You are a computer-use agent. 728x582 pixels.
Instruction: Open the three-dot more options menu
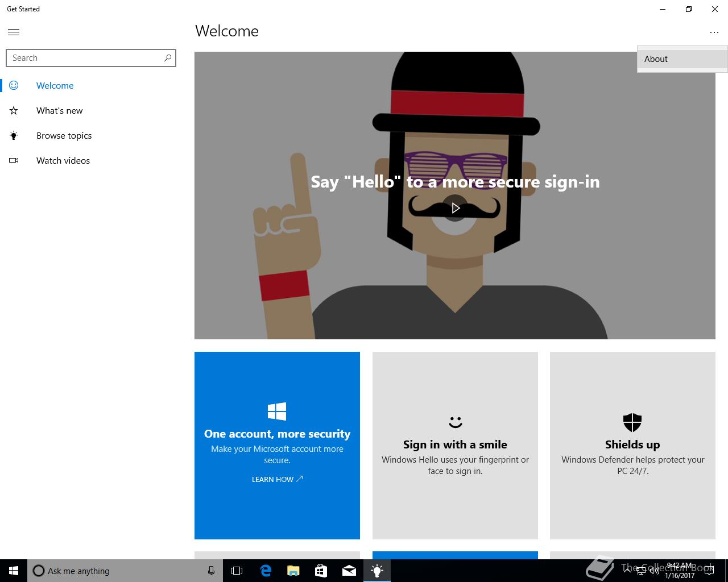714,32
